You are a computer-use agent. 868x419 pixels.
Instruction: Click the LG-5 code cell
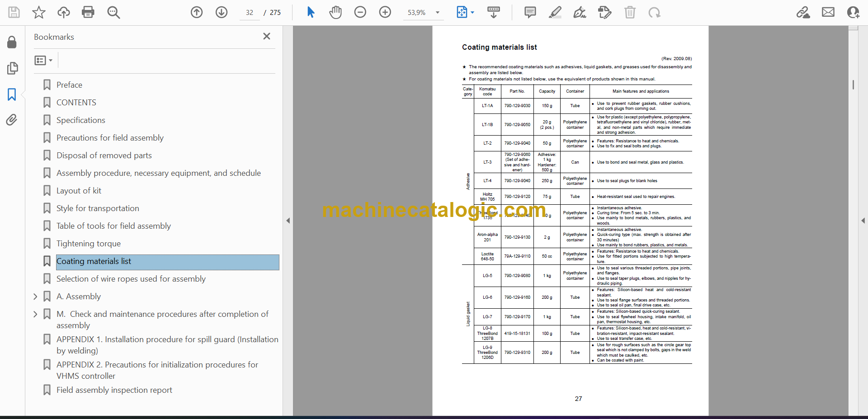pos(487,276)
